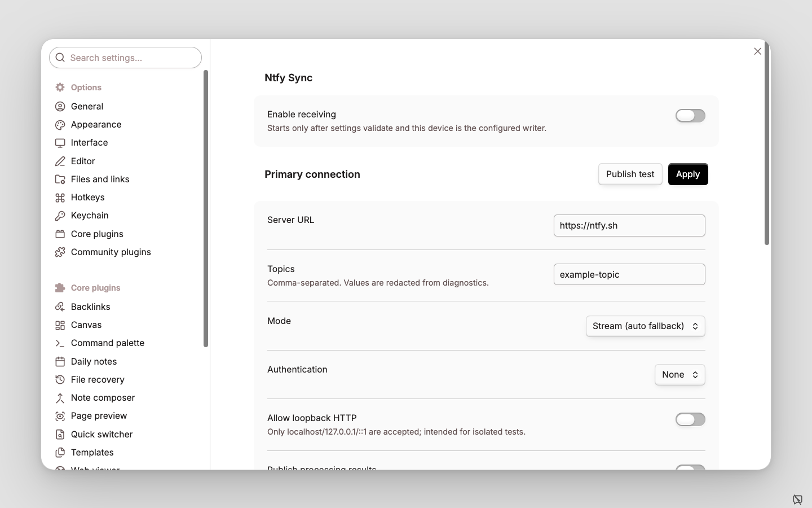This screenshot has width=812, height=508.
Task: Click the Core plugins box icon
Action: [60, 234]
